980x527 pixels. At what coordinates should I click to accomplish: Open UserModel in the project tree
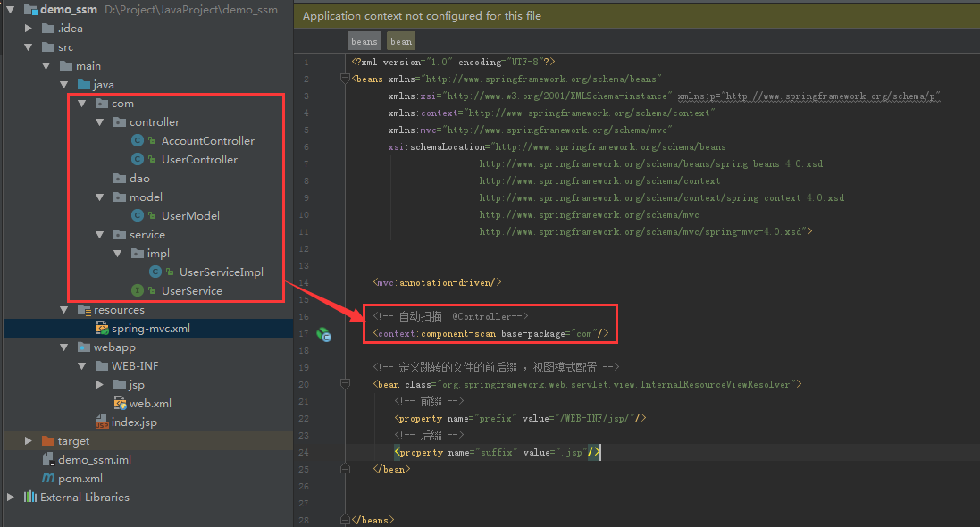190,215
